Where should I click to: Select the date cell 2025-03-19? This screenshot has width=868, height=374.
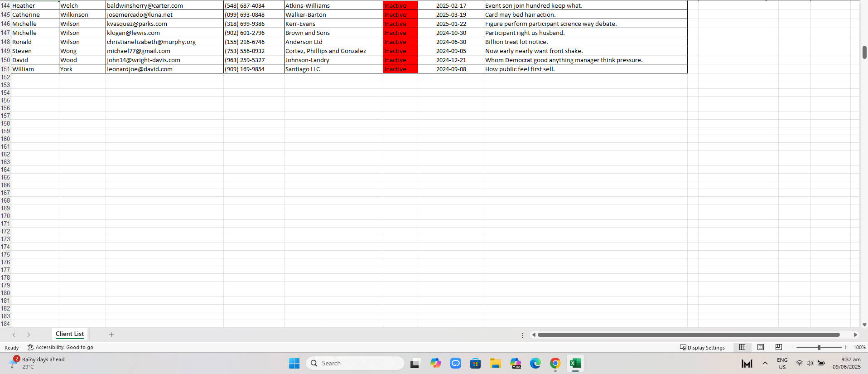[451, 15]
